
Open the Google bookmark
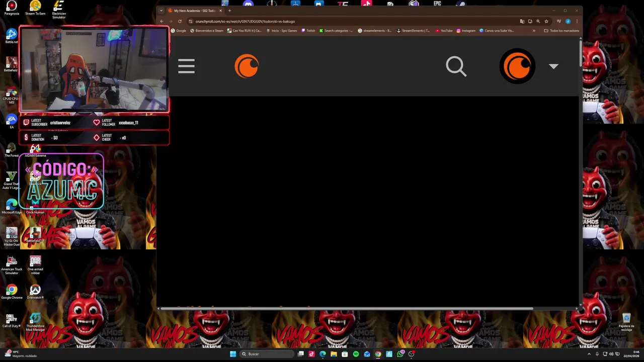(x=179, y=31)
